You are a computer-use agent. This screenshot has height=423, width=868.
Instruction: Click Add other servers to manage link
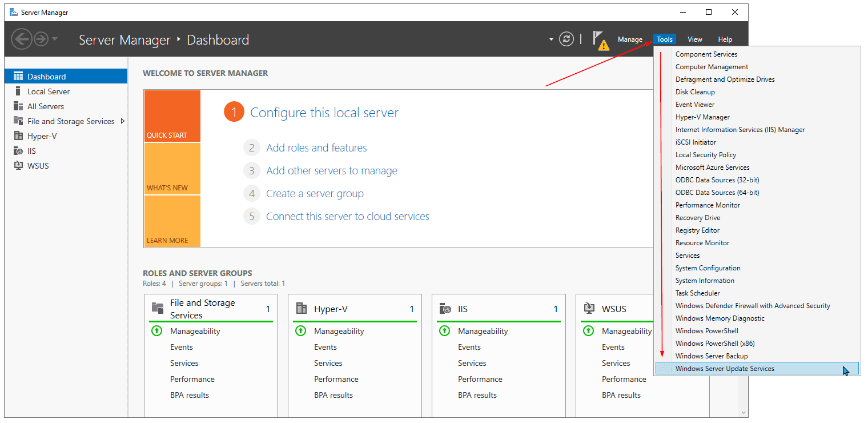coord(332,171)
